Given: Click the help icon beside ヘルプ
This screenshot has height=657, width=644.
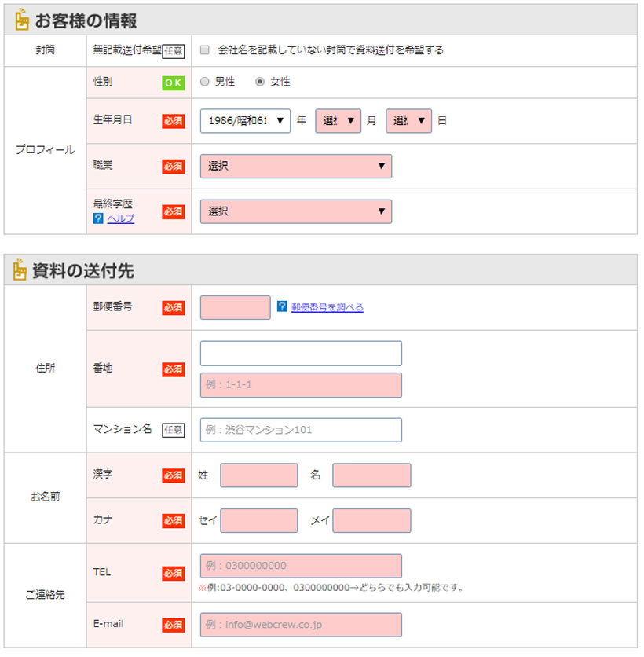Looking at the screenshot, I should 98,218.
